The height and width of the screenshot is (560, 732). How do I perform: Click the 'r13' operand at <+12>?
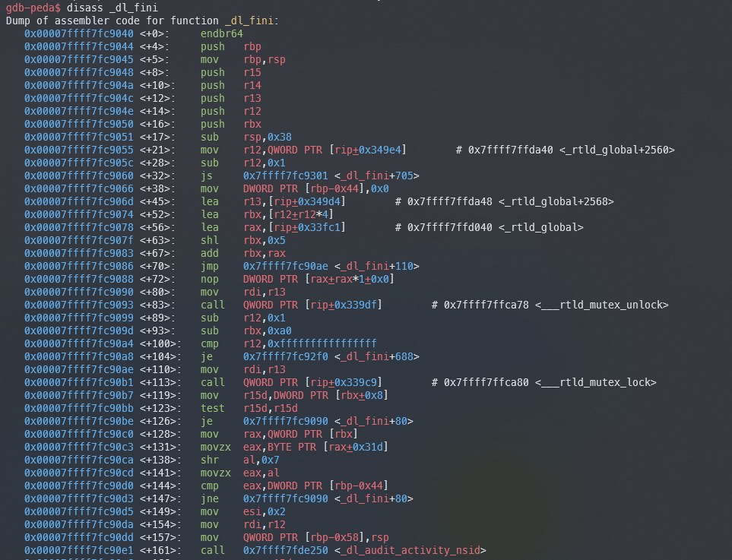click(x=252, y=99)
